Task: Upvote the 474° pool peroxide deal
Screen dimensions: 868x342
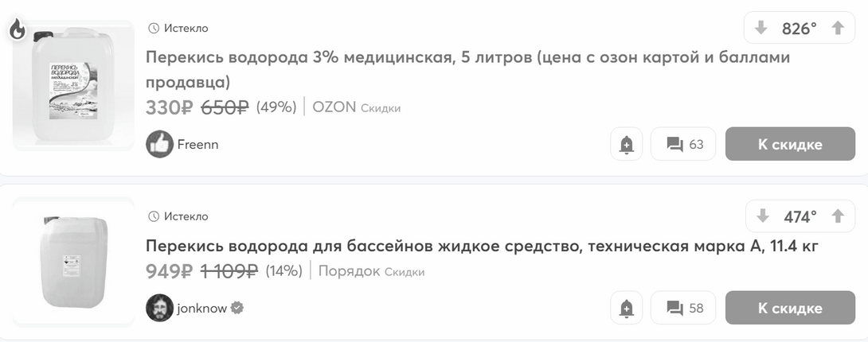Action: click(x=837, y=216)
